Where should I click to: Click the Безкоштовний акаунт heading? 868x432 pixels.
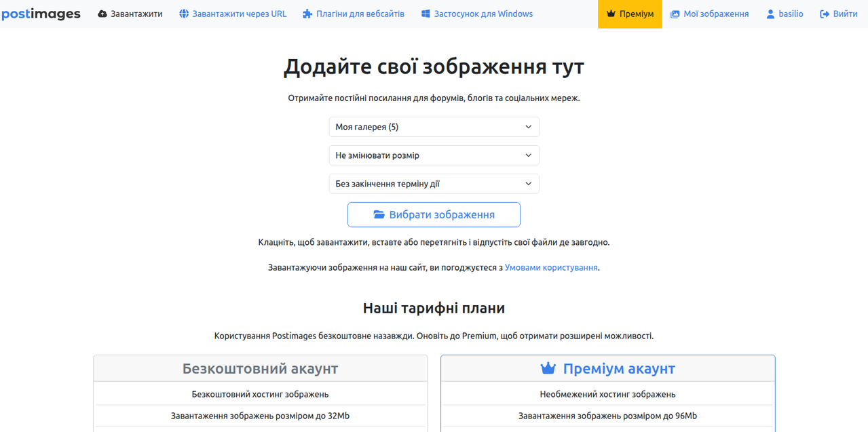pyautogui.click(x=261, y=368)
